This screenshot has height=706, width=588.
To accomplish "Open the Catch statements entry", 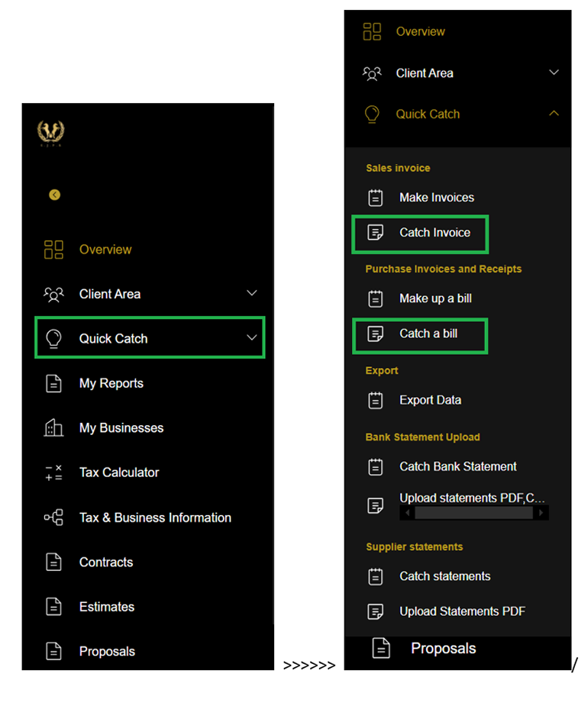I will coord(444,576).
